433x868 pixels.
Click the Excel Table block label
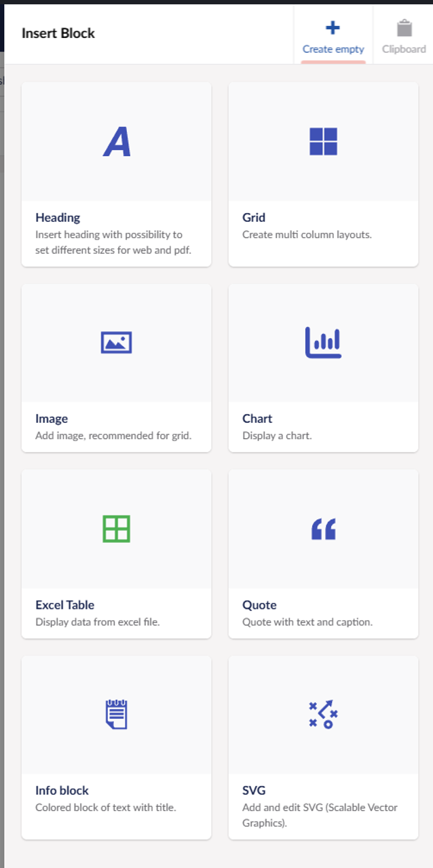[x=64, y=605]
